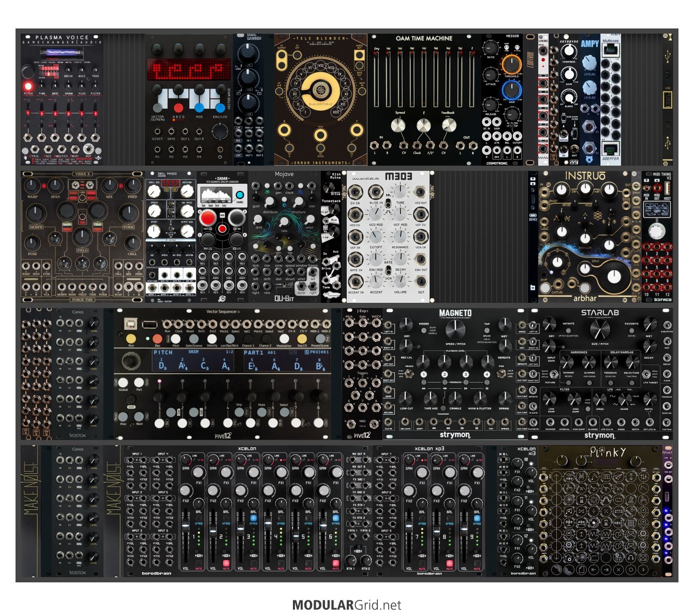
Task: Click the INSTRUO arbhar module title
Action: click(x=585, y=176)
